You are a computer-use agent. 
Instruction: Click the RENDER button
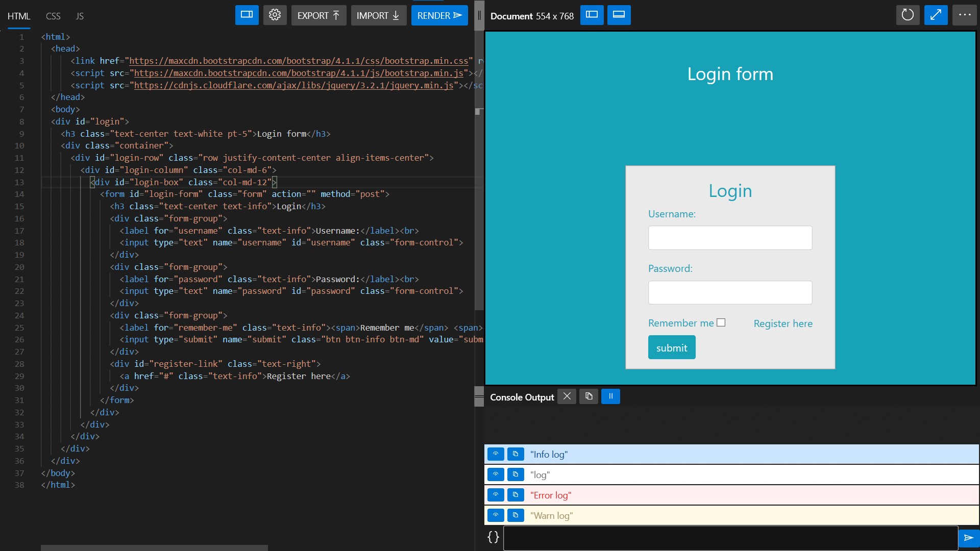click(439, 15)
